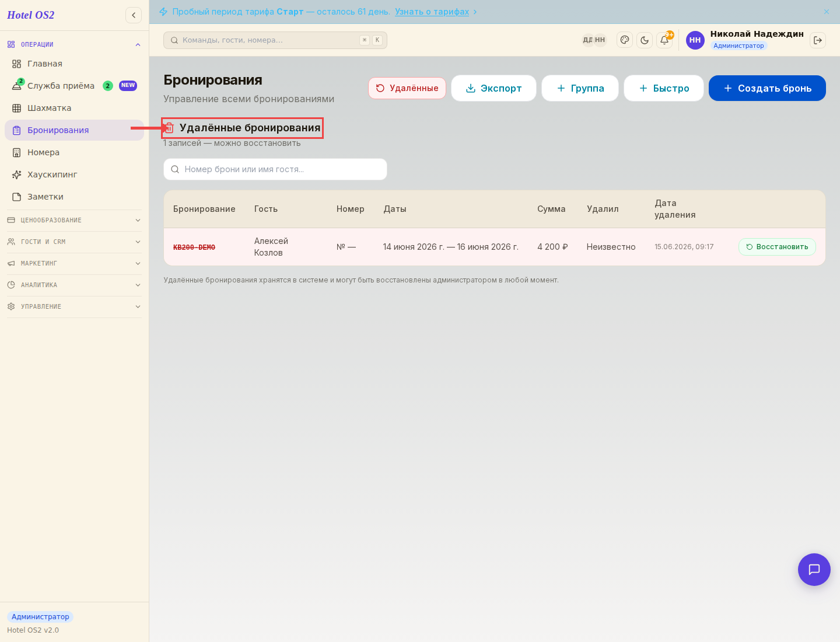
Task: Click the Быстро button
Action: (x=664, y=88)
